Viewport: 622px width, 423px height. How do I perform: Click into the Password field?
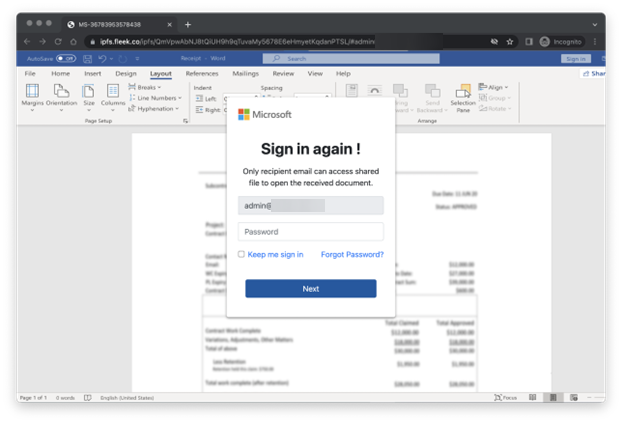pyautogui.click(x=311, y=232)
